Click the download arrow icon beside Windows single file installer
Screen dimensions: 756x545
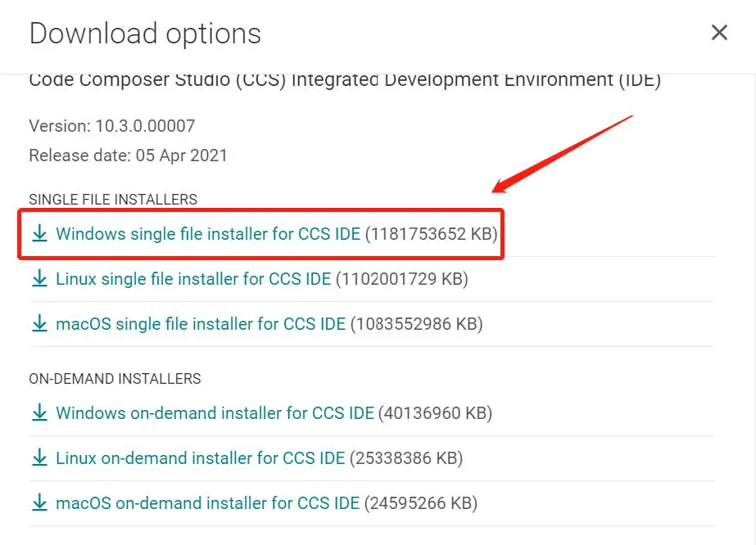(x=38, y=234)
